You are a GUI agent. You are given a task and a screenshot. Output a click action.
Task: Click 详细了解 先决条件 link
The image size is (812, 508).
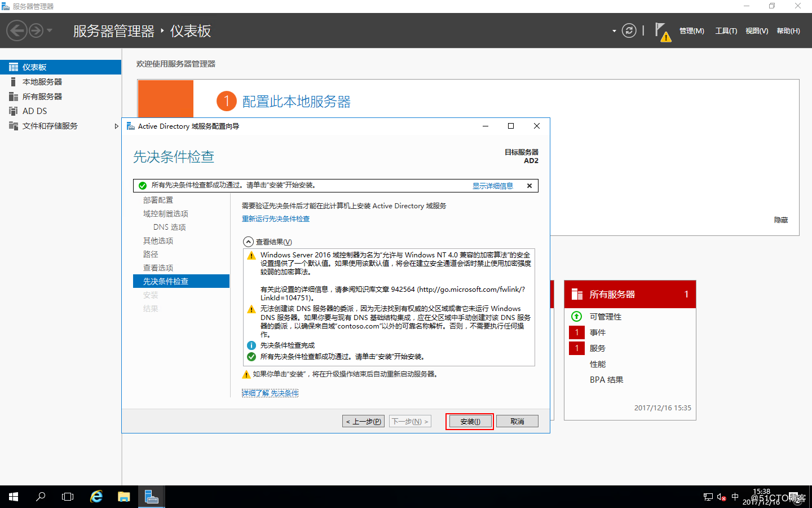(x=270, y=393)
